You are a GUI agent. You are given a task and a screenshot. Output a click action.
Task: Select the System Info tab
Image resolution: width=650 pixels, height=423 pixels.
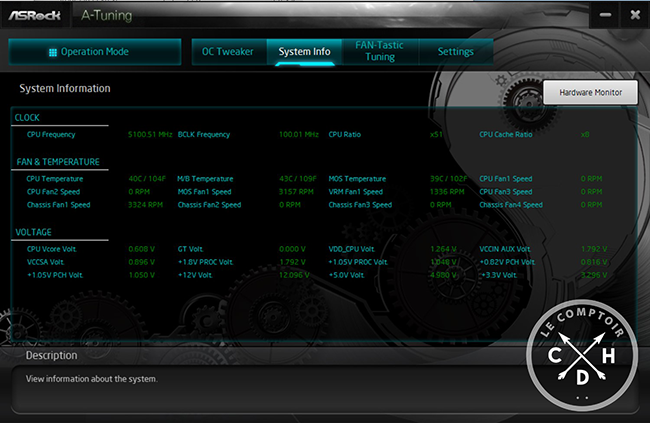304,52
